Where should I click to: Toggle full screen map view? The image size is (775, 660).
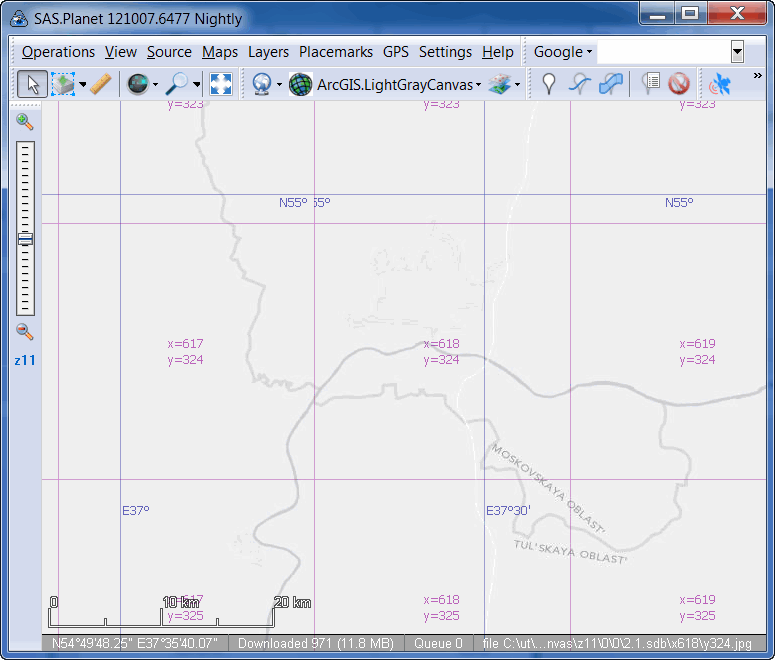tap(221, 85)
